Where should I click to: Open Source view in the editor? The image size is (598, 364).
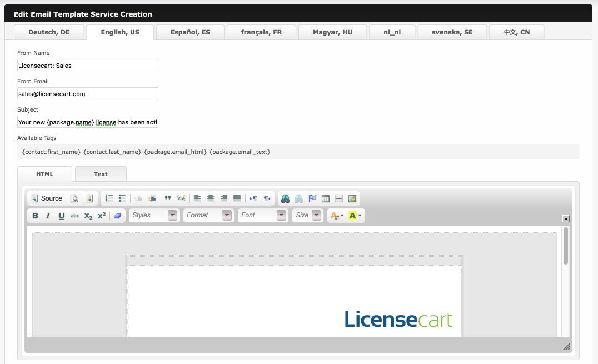pos(47,198)
